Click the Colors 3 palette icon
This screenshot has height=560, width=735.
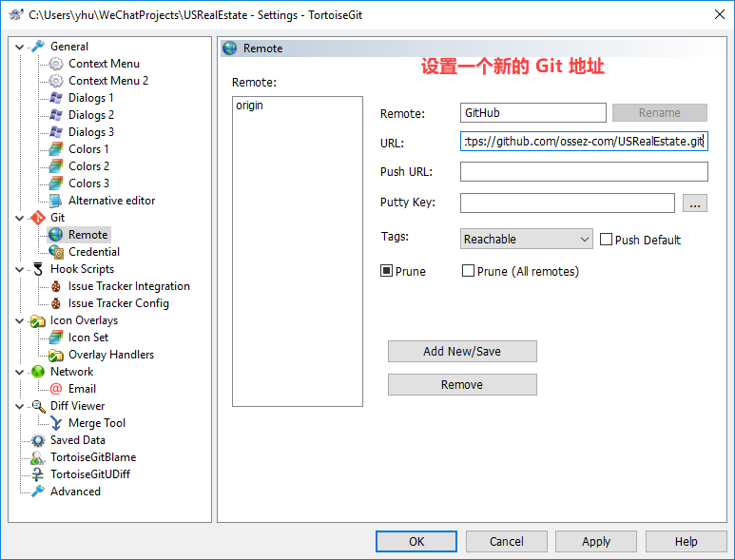(56, 183)
